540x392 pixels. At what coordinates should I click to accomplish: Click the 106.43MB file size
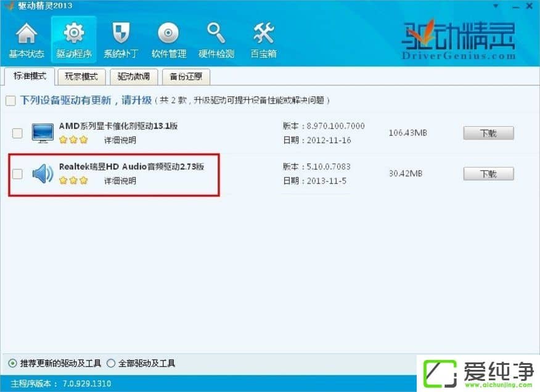tap(407, 133)
